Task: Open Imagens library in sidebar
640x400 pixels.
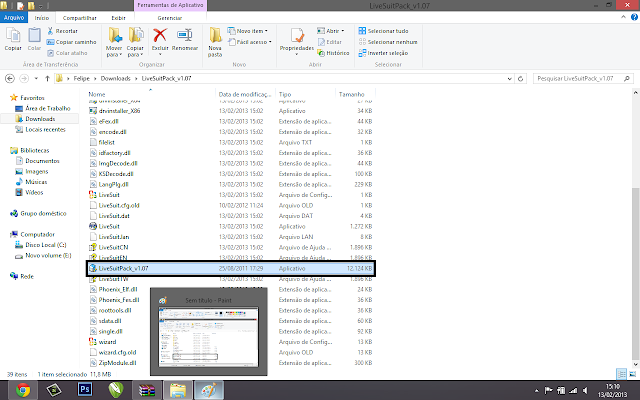Action: (32, 171)
